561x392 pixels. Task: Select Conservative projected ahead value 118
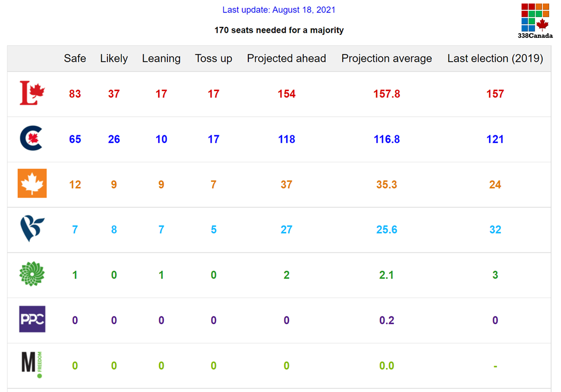pyautogui.click(x=286, y=139)
